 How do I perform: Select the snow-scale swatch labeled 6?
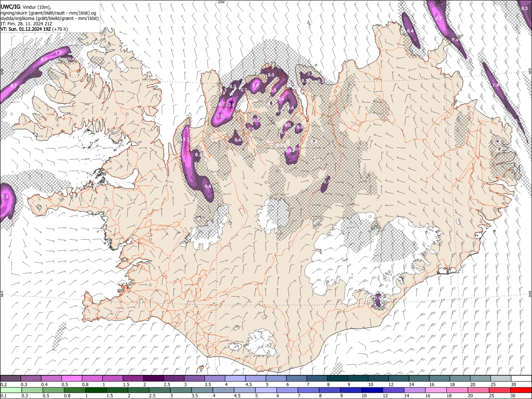pyautogui.click(x=296, y=379)
